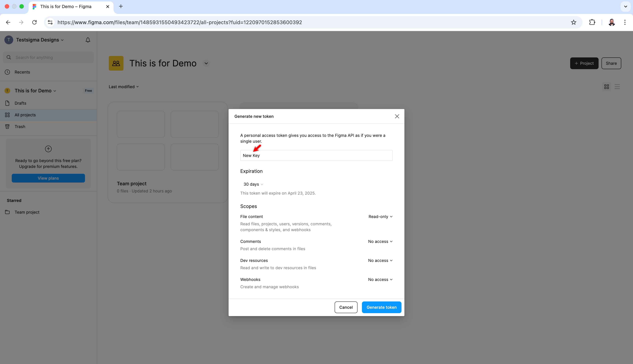Click the Generate token button
Viewport: 633px width, 364px height.
(381, 307)
